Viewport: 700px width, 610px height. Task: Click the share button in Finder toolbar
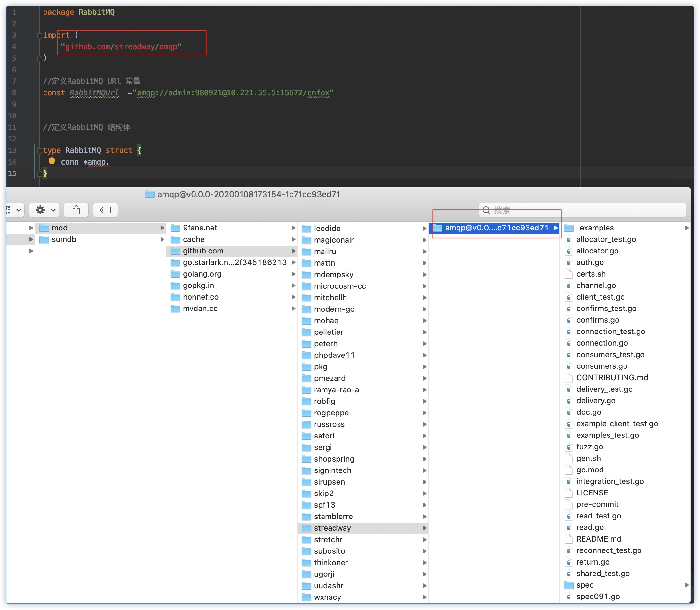(x=76, y=210)
